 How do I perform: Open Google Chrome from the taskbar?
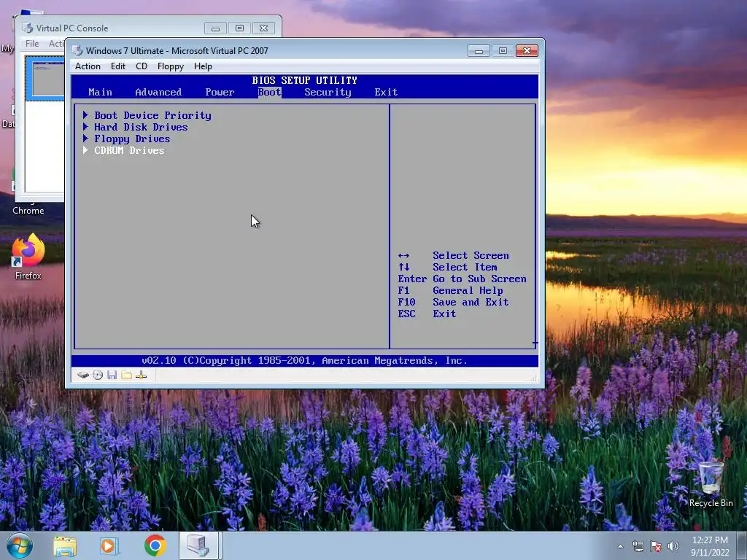tap(155, 545)
